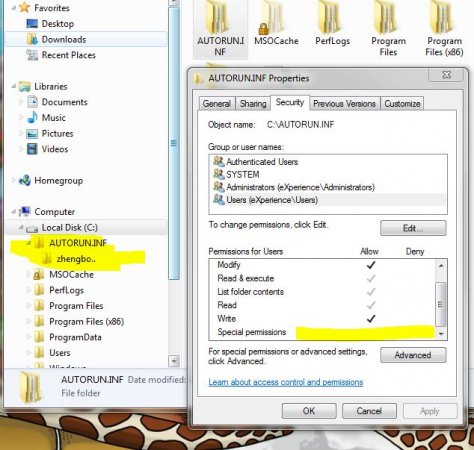Expand the Documents library node
The height and width of the screenshot is (450, 474).
click(21, 102)
